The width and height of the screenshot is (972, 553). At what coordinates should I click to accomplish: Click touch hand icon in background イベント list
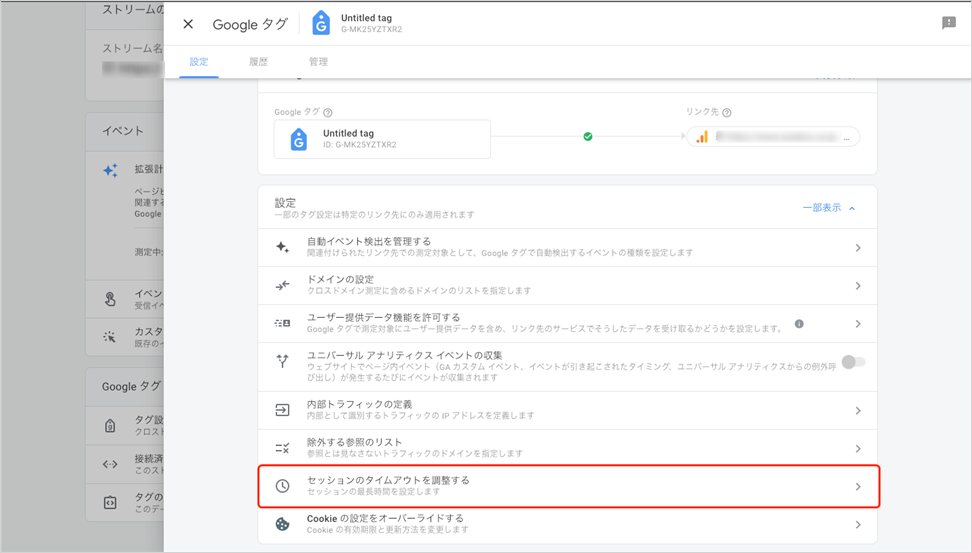tap(110, 299)
